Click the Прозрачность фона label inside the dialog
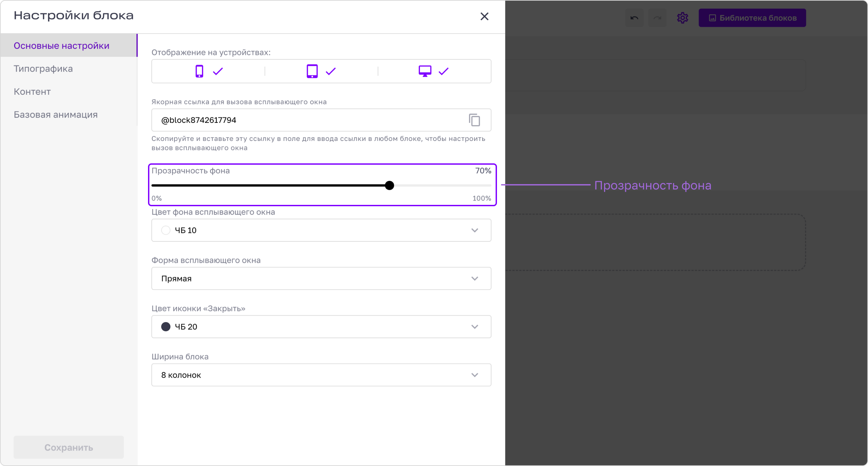 [191, 171]
